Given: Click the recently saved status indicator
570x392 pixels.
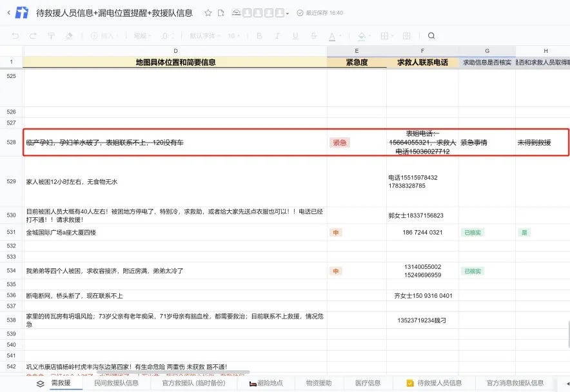Looking at the screenshot, I should tap(320, 13).
